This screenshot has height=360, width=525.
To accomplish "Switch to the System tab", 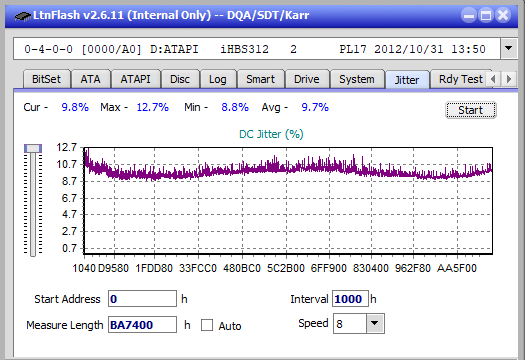I will (357, 79).
